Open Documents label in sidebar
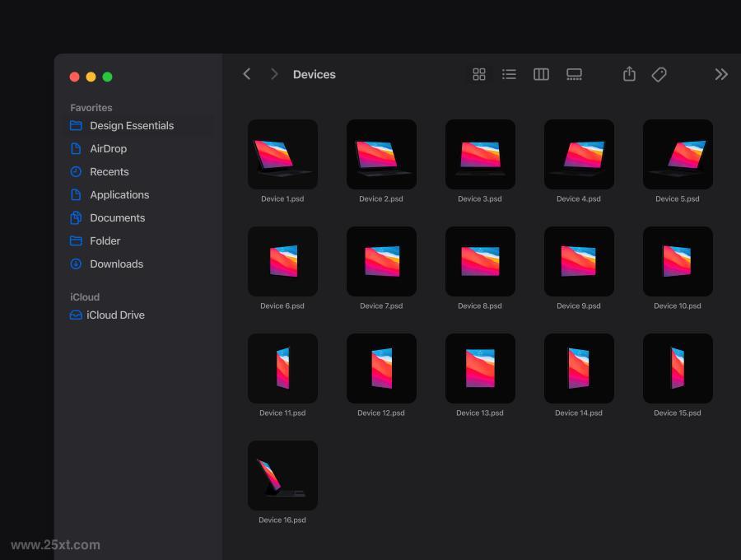The image size is (741, 560). point(117,218)
